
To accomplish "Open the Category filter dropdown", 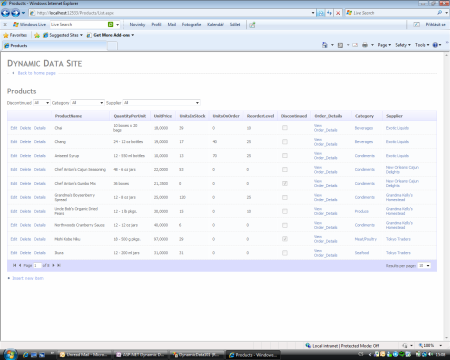I will click(x=88, y=103).
